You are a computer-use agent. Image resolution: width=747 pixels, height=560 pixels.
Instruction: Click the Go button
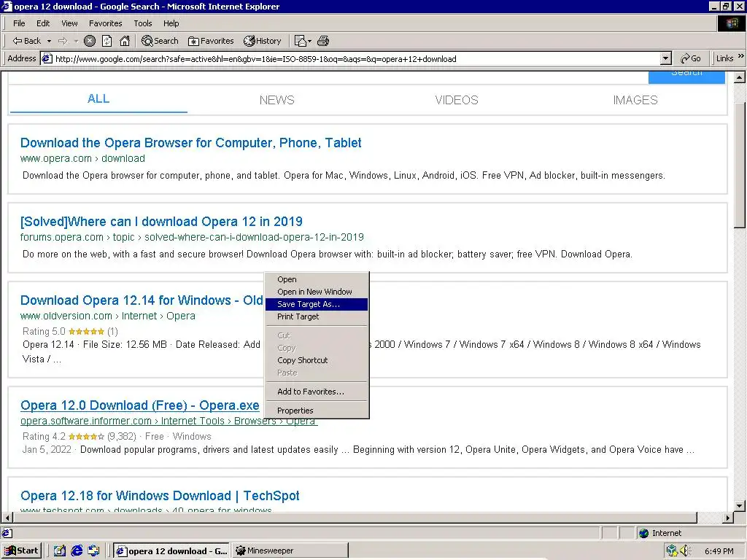tap(690, 58)
